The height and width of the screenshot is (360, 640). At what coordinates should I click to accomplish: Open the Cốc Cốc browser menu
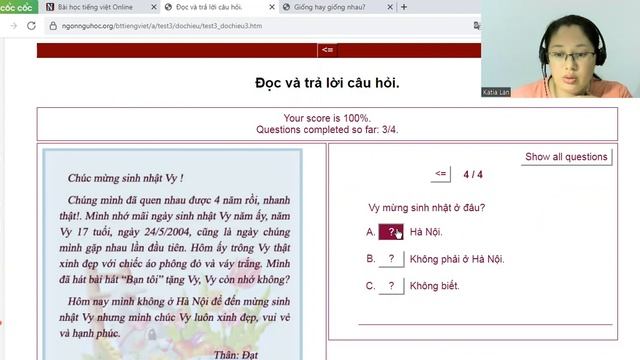[x=18, y=7]
